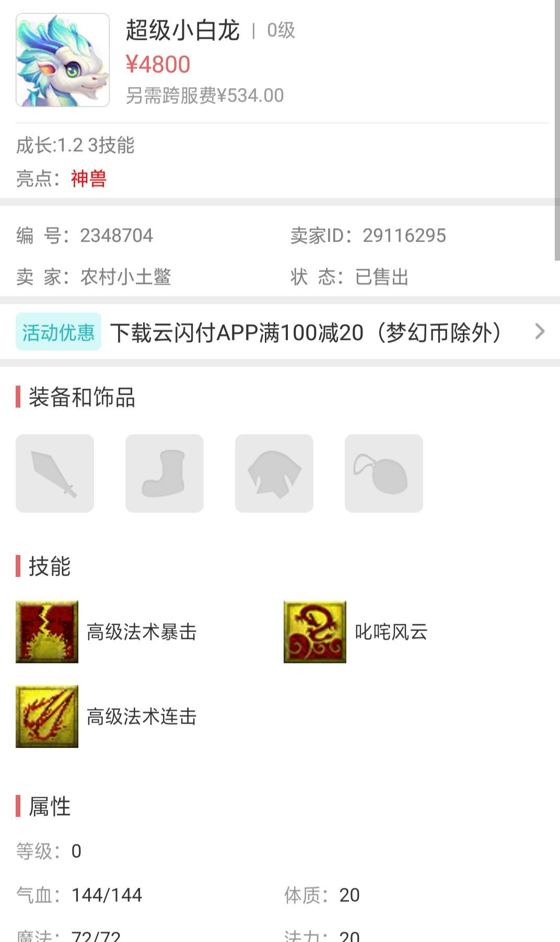Screen dimensions: 560x942
Task: Select the empty boot equipment slot
Action: click(x=165, y=473)
